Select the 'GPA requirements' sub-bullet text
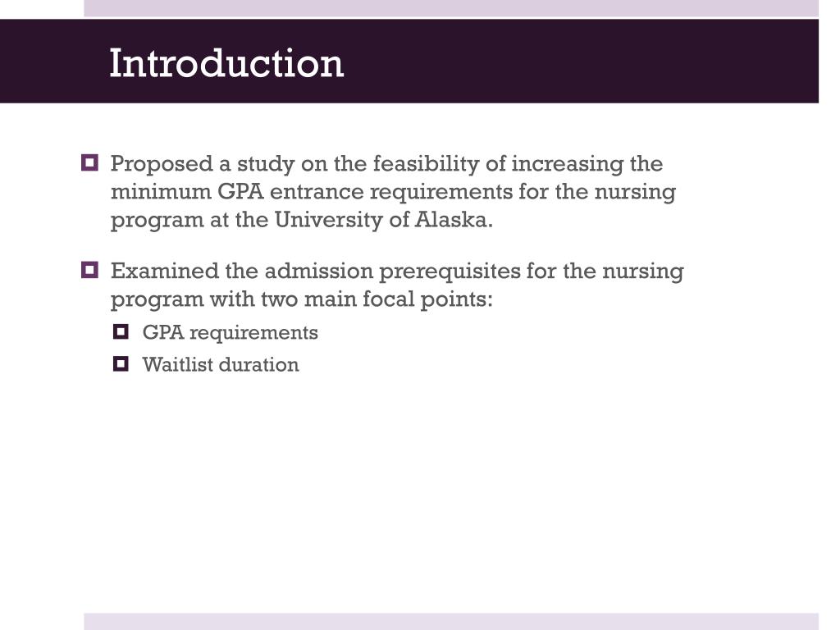 tap(230, 333)
